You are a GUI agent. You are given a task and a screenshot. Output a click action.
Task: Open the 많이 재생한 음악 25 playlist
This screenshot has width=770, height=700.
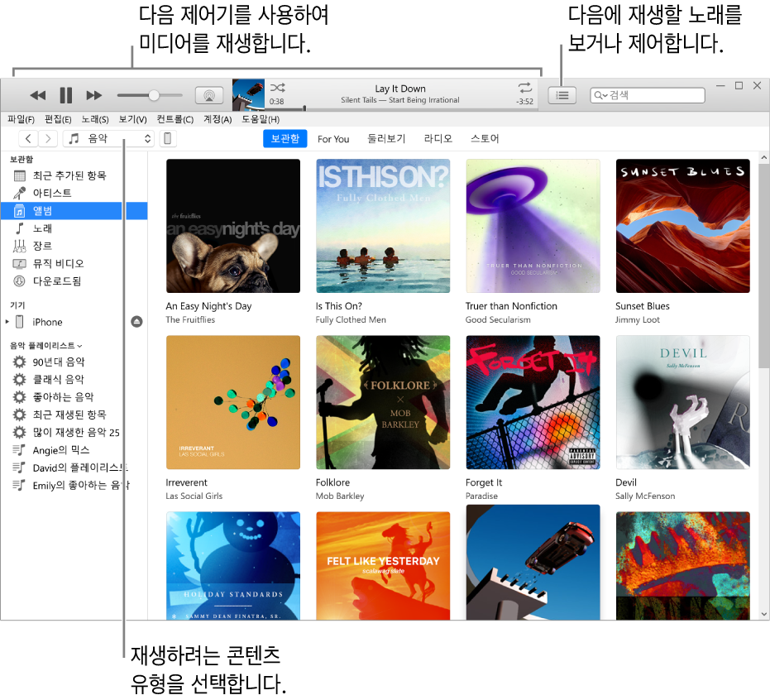coord(74,432)
